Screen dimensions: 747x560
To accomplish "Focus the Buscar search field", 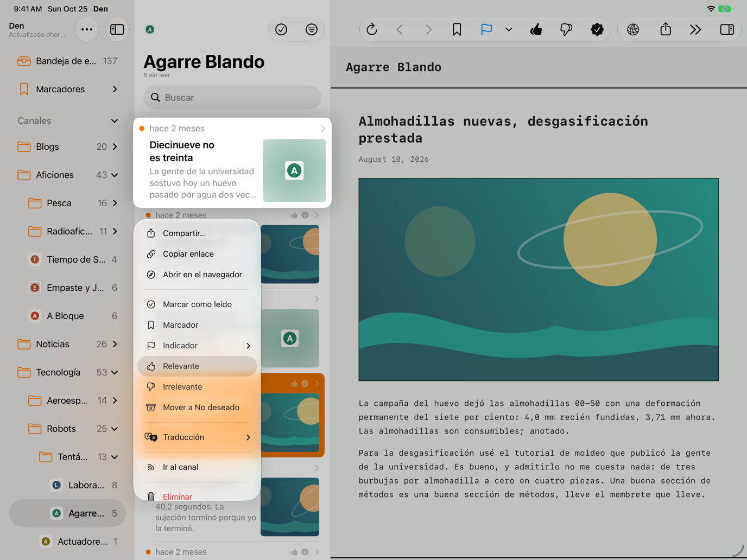I will coord(232,98).
